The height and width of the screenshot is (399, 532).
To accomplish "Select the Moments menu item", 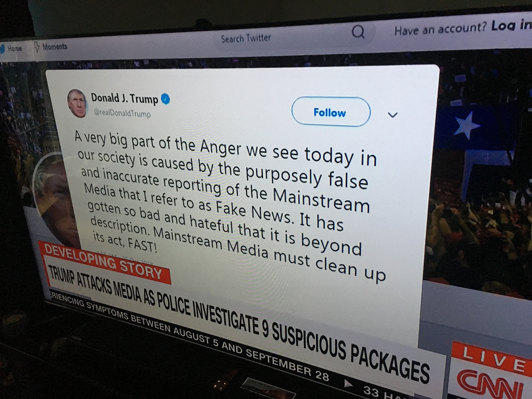I will [55, 46].
